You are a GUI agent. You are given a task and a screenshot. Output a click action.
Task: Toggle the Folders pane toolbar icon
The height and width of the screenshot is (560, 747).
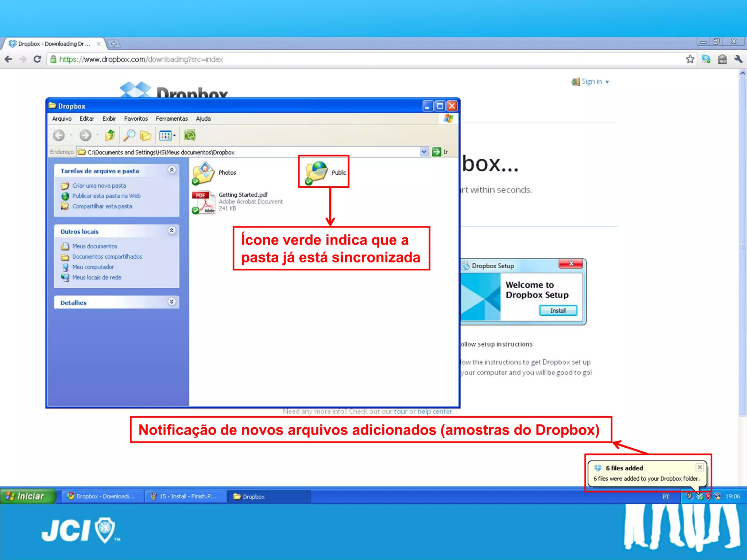[146, 136]
